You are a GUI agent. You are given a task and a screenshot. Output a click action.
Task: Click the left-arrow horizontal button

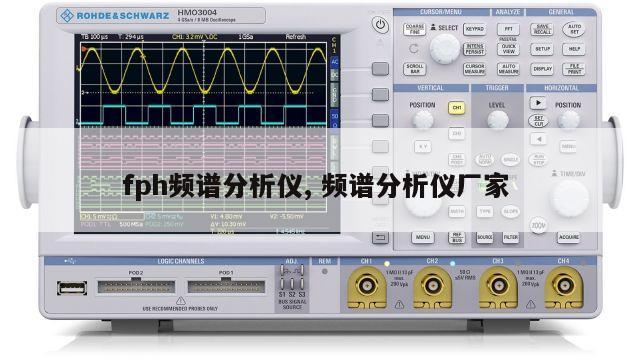pos(538,139)
